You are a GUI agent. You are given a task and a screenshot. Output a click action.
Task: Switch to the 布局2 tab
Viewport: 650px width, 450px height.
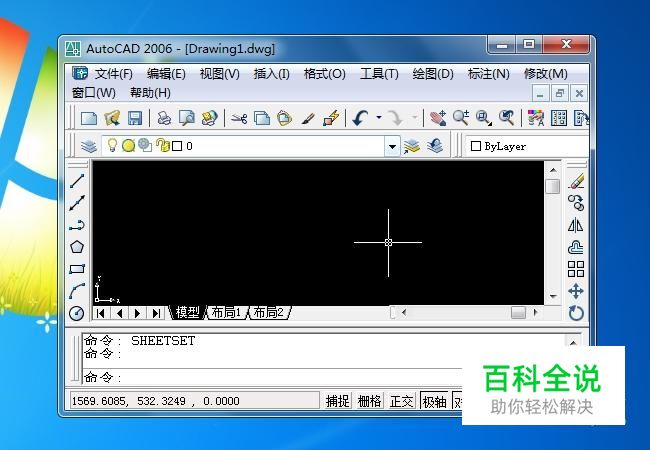(269, 312)
